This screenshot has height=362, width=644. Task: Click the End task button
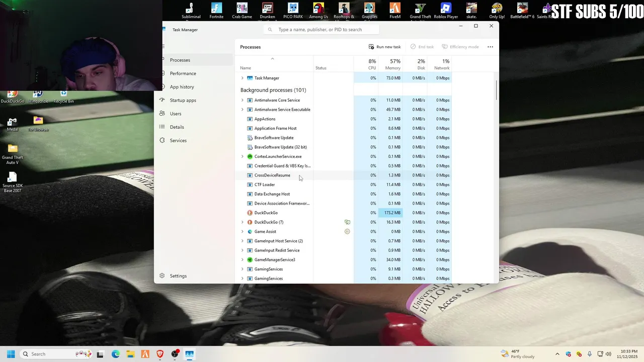[422, 47]
